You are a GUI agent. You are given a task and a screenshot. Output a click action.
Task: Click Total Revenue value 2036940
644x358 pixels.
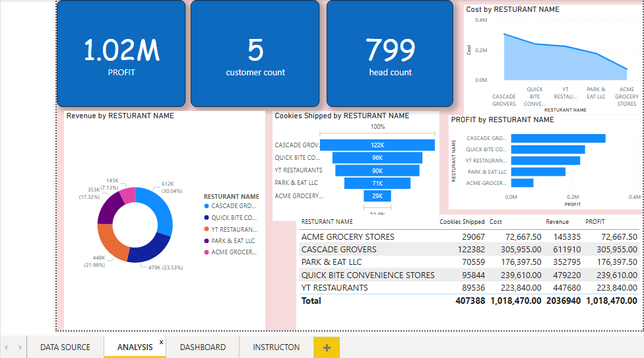point(563,301)
